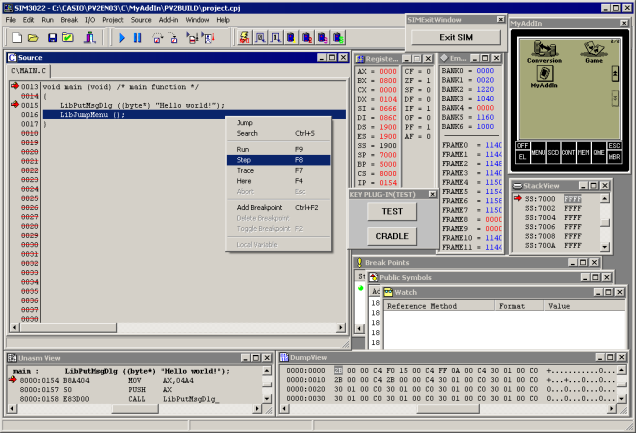Click the emulator MENU key
Viewport: 636px width, 433px height.
click(x=538, y=152)
